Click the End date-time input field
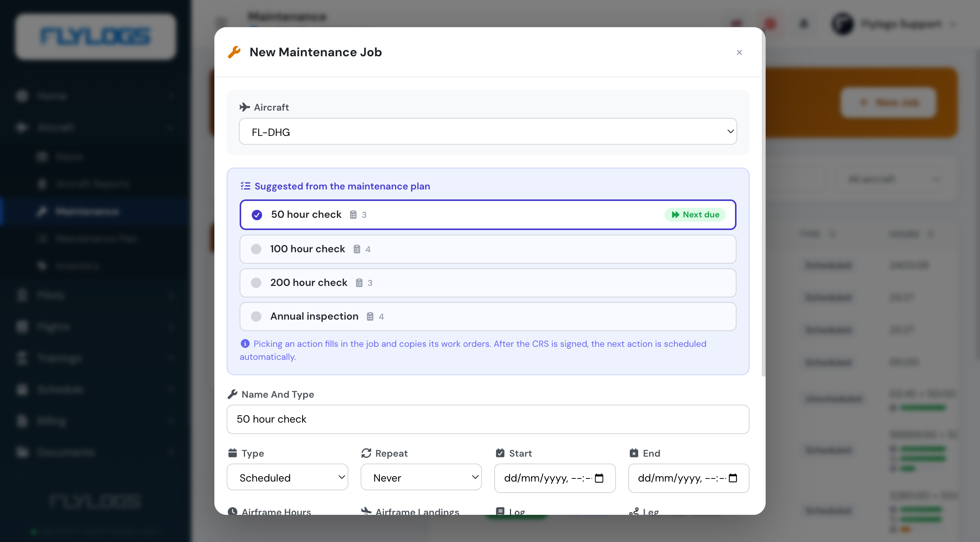Viewport: 980px width, 542px height. pos(688,478)
